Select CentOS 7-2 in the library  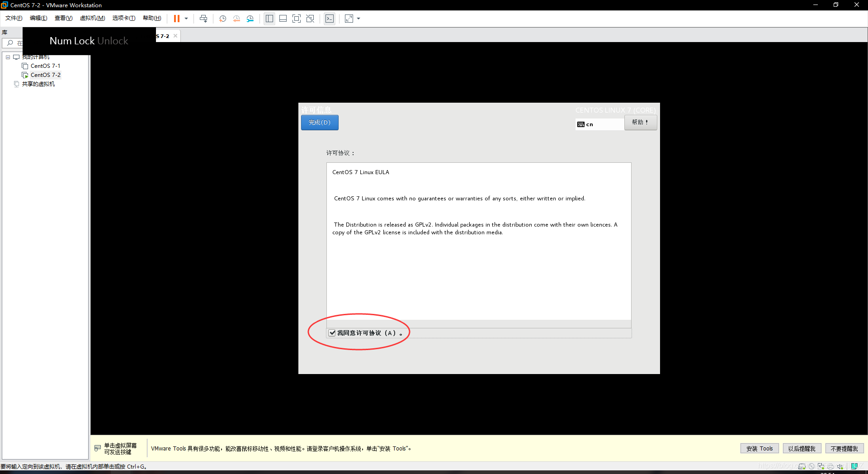(45, 75)
